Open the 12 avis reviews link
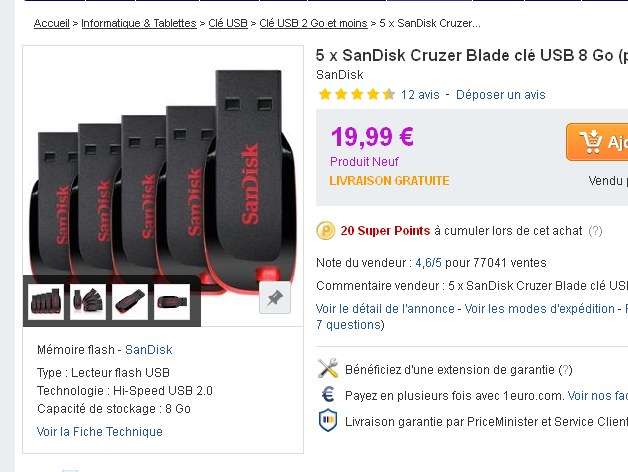 click(420, 95)
